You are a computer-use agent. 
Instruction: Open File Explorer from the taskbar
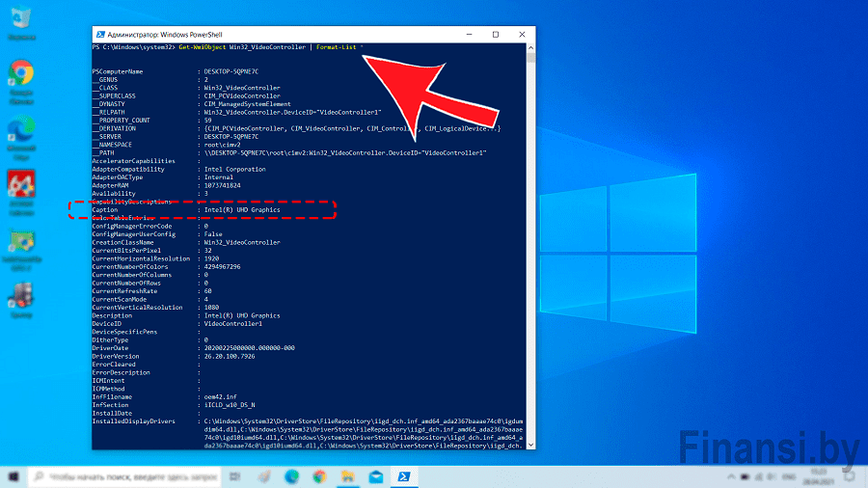click(x=347, y=476)
